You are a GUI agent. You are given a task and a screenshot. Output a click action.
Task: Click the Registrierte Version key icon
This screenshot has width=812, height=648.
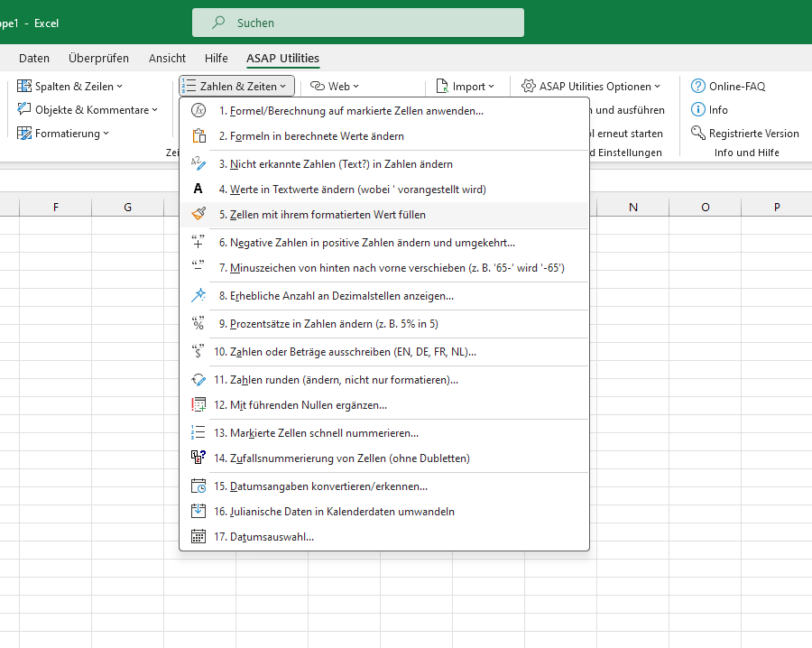tap(698, 134)
